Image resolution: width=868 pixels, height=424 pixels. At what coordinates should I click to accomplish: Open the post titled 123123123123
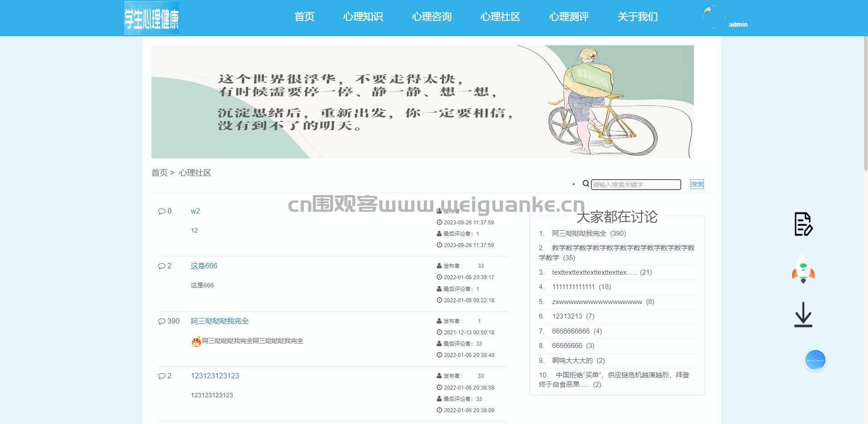click(x=215, y=376)
